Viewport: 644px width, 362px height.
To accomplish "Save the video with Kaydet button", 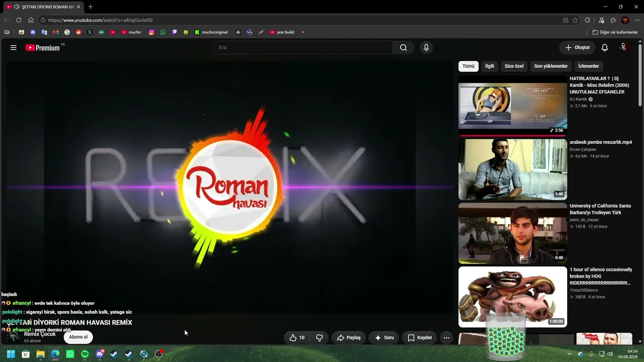I will point(420,338).
